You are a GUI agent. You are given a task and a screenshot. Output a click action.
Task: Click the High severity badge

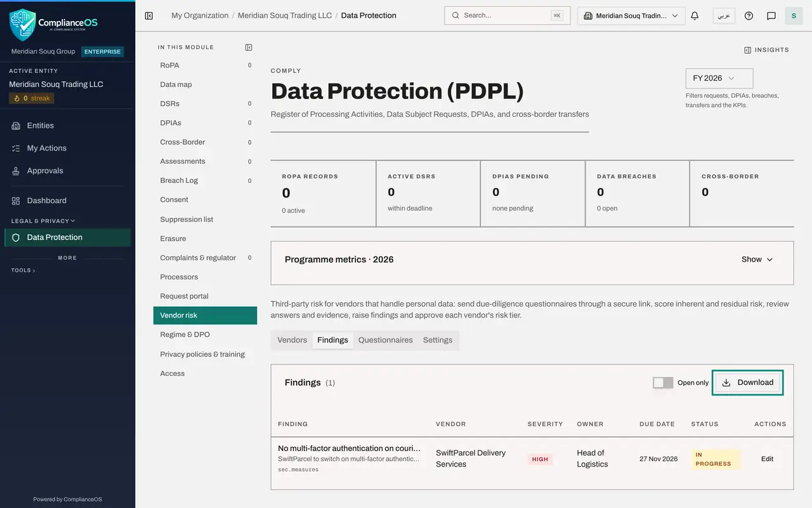click(x=540, y=459)
